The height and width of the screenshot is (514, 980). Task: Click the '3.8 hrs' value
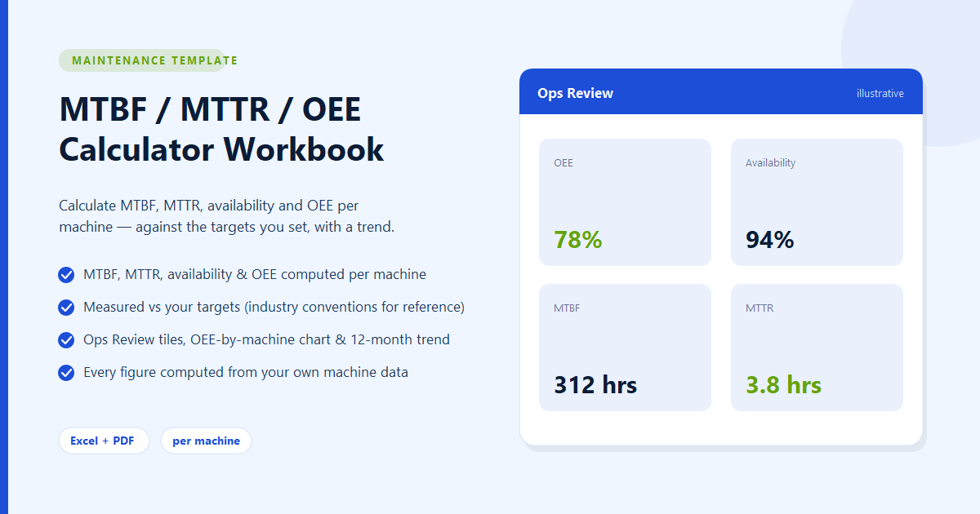[784, 385]
